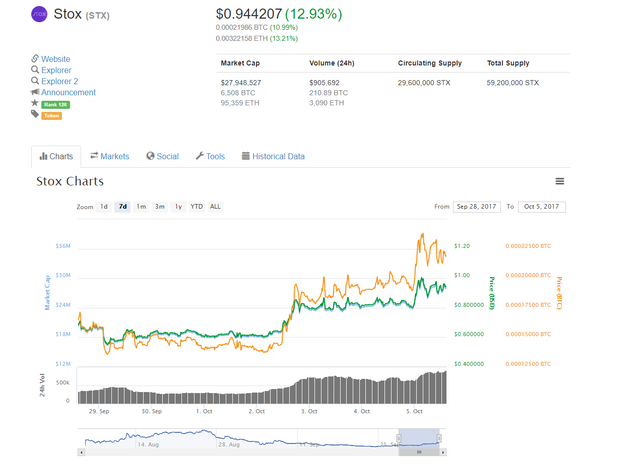Click the calendar icon on Historical Data tab
This screenshot has width=640, height=464.
(x=246, y=156)
